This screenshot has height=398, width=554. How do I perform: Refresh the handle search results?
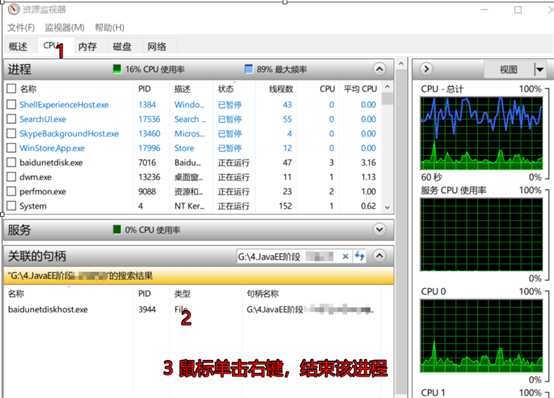360,256
